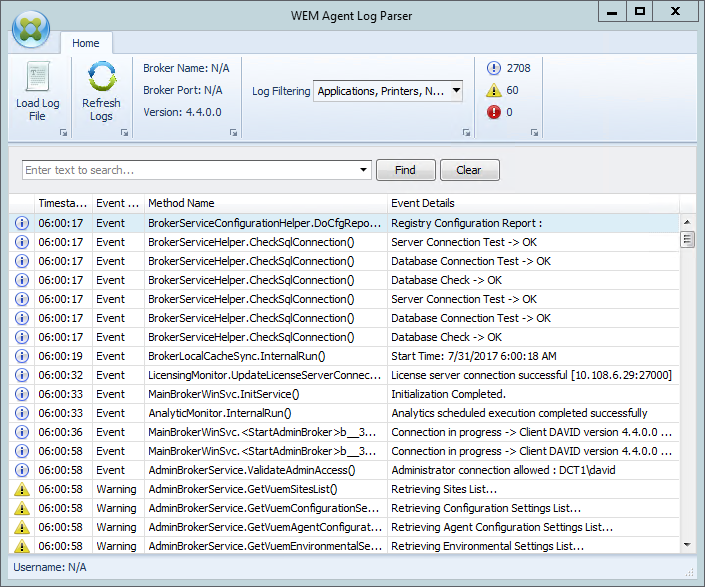Sort by Method Name column header
Image resolution: width=705 pixels, height=587 pixels.
pyautogui.click(x=265, y=203)
